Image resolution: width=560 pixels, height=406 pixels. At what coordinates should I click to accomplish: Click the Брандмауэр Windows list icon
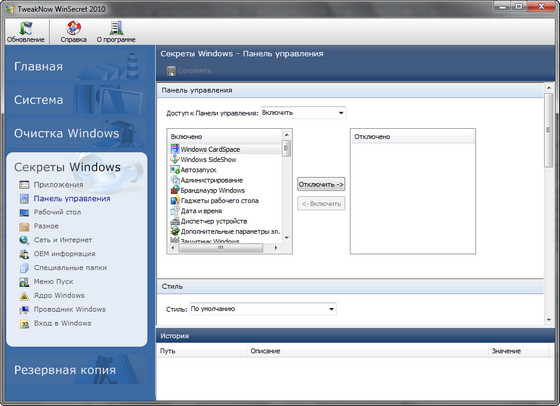pyautogui.click(x=175, y=190)
